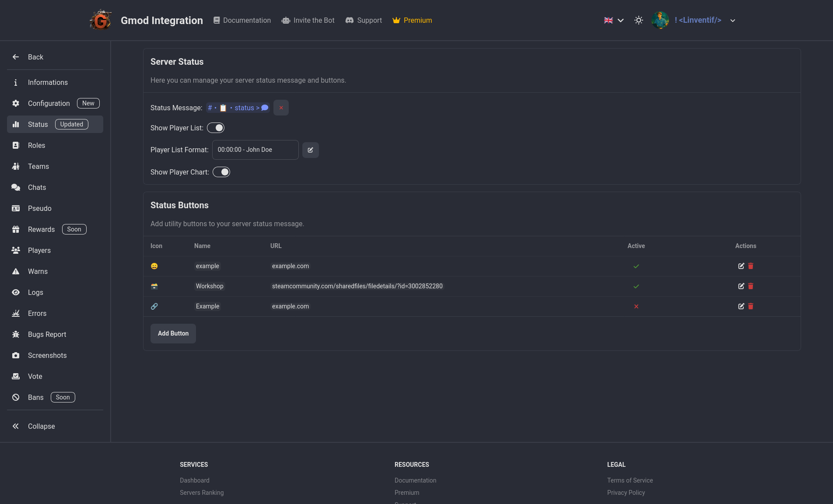Expand the user account menu chevron

pyautogui.click(x=733, y=21)
